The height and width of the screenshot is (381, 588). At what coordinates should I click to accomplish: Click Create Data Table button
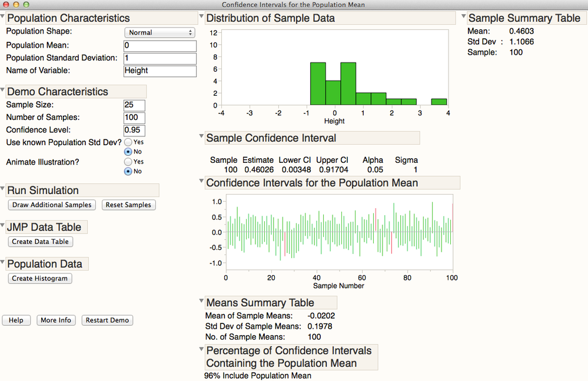click(x=41, y=242)
